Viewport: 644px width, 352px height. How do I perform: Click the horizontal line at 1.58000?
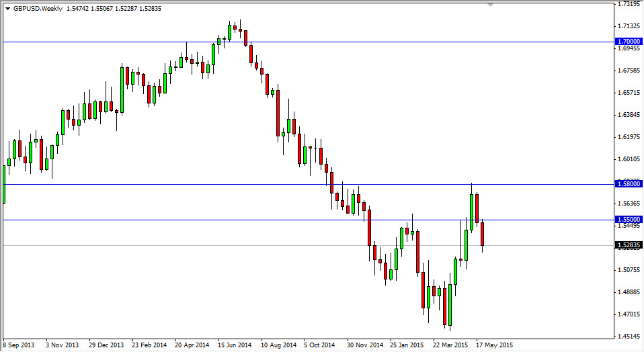coord(308,184)
